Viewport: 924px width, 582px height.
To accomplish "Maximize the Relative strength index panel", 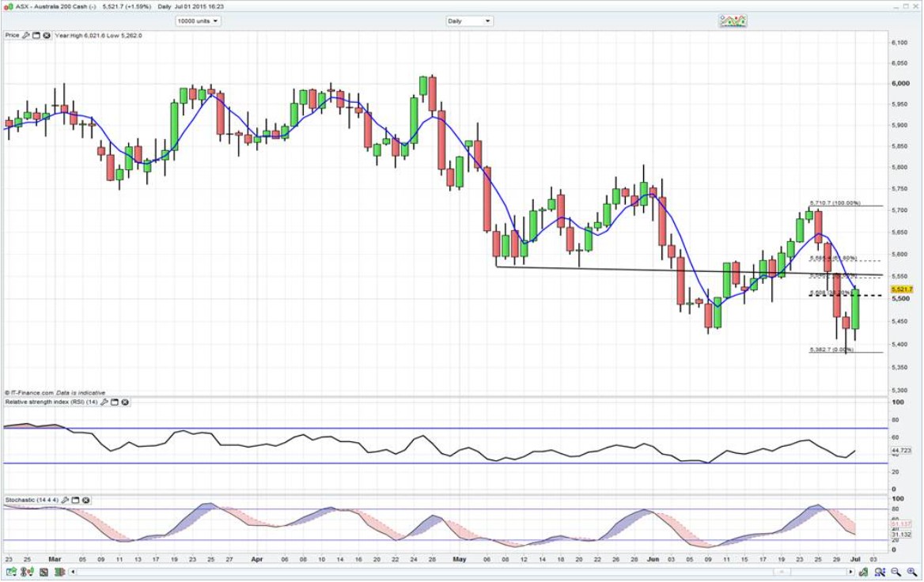I will pos(115,402).
